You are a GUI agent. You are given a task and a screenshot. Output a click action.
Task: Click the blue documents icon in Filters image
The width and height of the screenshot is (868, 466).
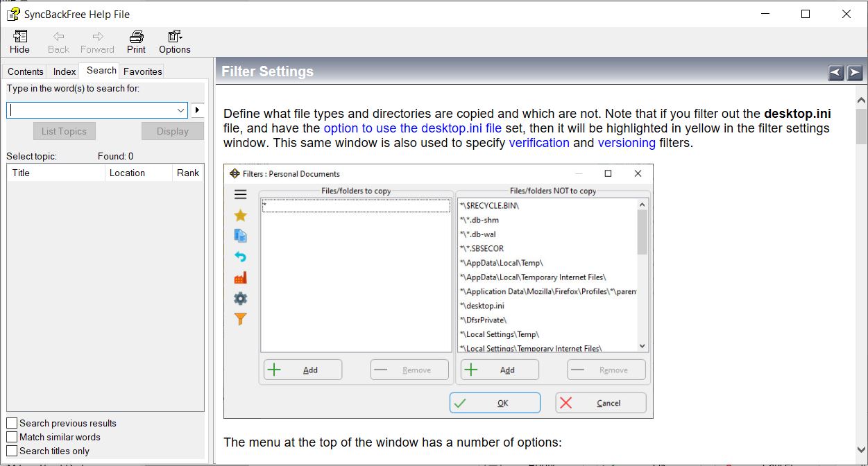[x=241, y=236]
